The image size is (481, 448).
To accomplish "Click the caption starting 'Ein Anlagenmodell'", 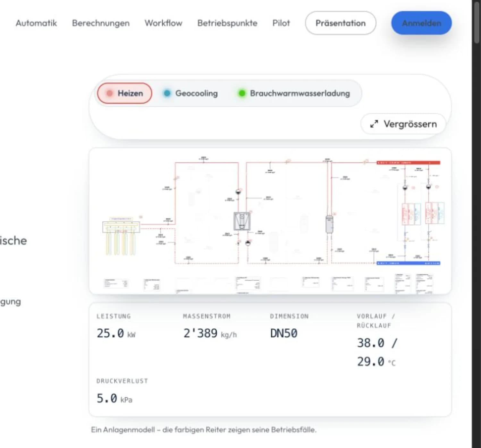I will [x=204, y=430].
